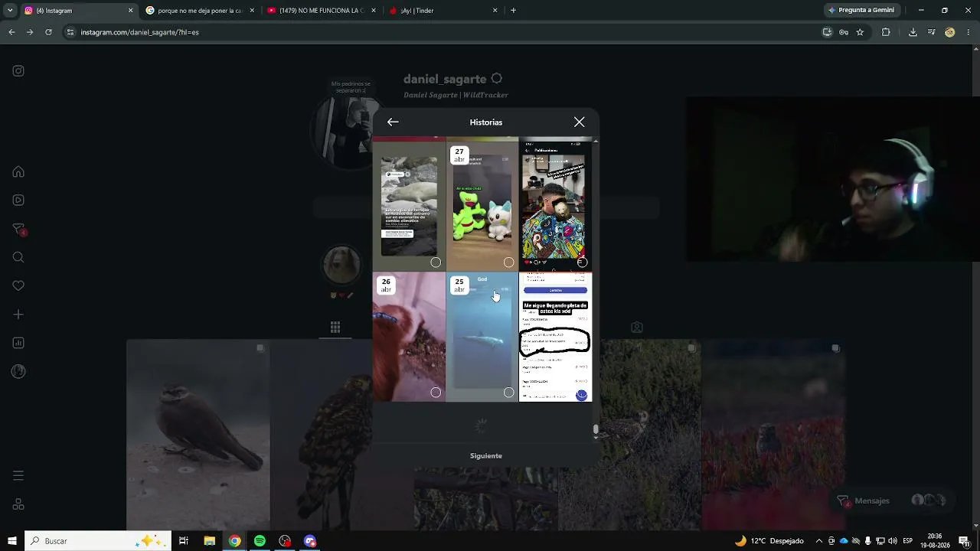Go forward one page in Chrome

[29, 32]
